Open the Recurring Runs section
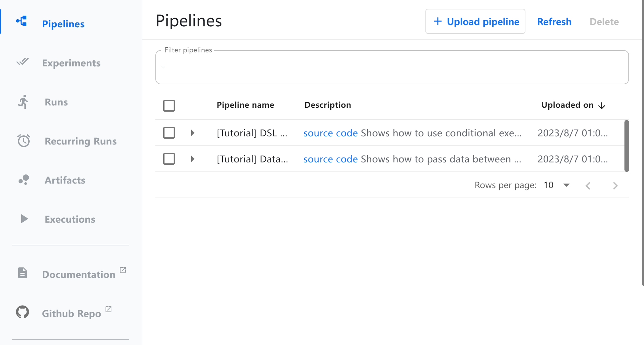The width and height of the screenshot is (644, 345). coord(80,141)
